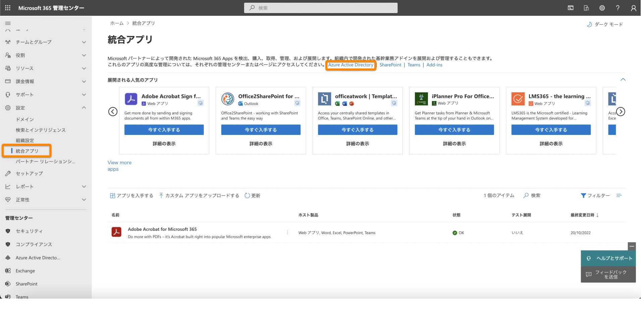Click カスタム アプリをアップロードする
The image size is (644, 328).
(x=199, y=196)
